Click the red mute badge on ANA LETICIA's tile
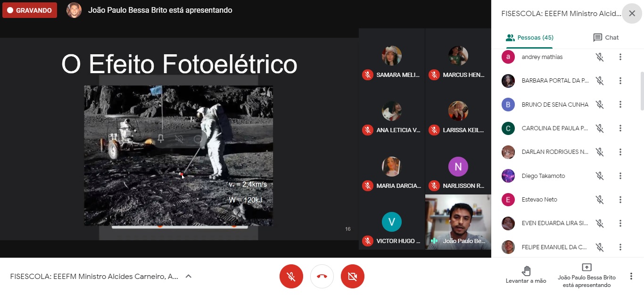This screenshot has width=644, height=295. 368,130
